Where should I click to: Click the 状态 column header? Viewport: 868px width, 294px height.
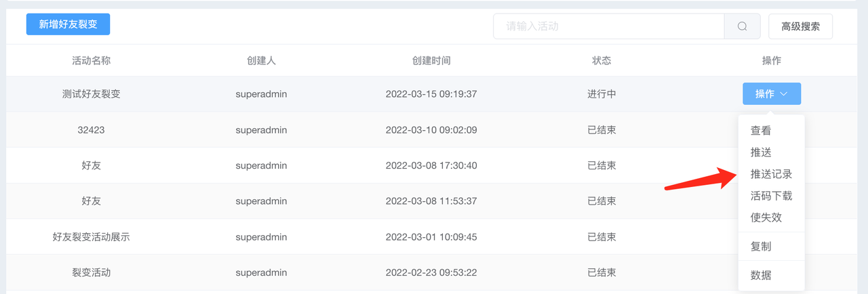tap(601, 60)
